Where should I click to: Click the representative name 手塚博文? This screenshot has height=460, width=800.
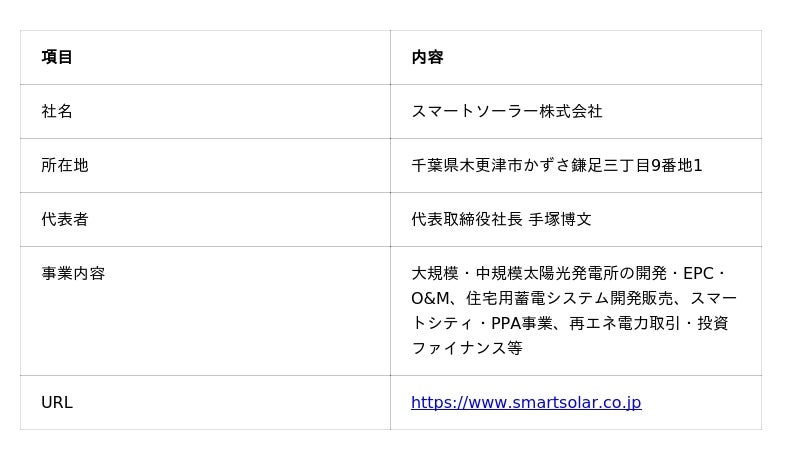[x=560, y=219]
